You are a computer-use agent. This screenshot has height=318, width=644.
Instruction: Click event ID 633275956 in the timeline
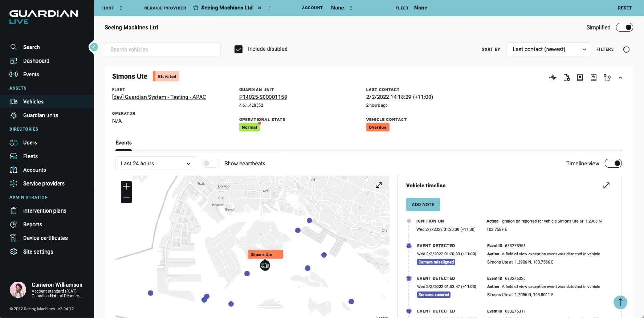point(515,246)
